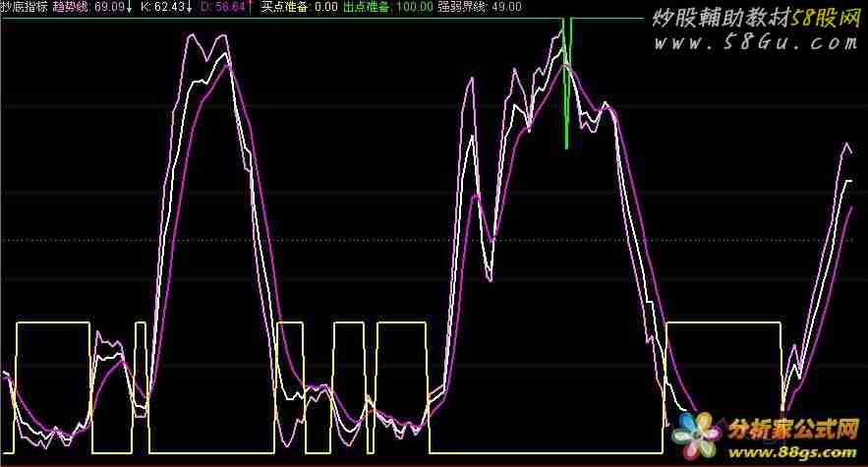Image resolution: width=868 pixels, height=467 pixels.
Task: Select the 买点准备 0.00 readout
Action: (x=299, y=7)
